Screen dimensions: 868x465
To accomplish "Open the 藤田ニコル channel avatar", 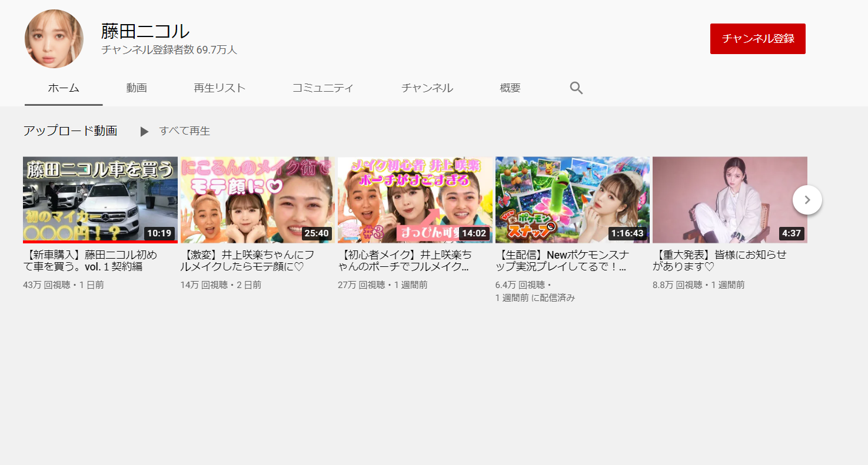I will click(x=54, y=39).
